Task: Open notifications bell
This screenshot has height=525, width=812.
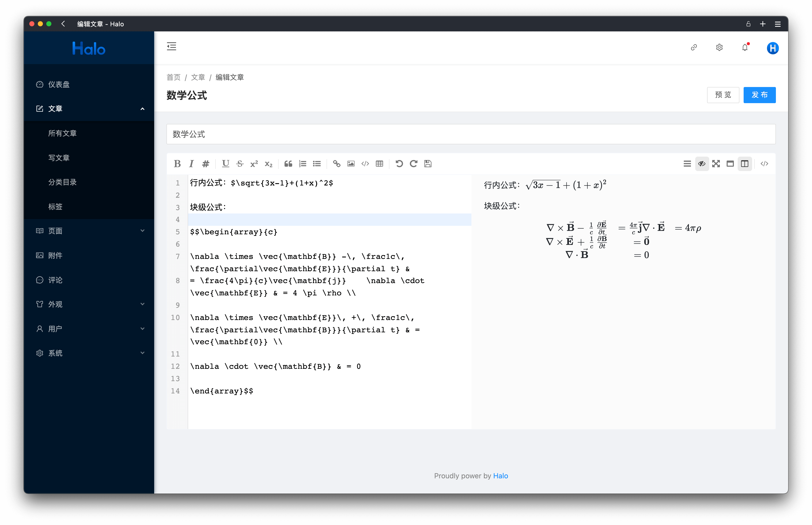Action: tap(745, 47)
